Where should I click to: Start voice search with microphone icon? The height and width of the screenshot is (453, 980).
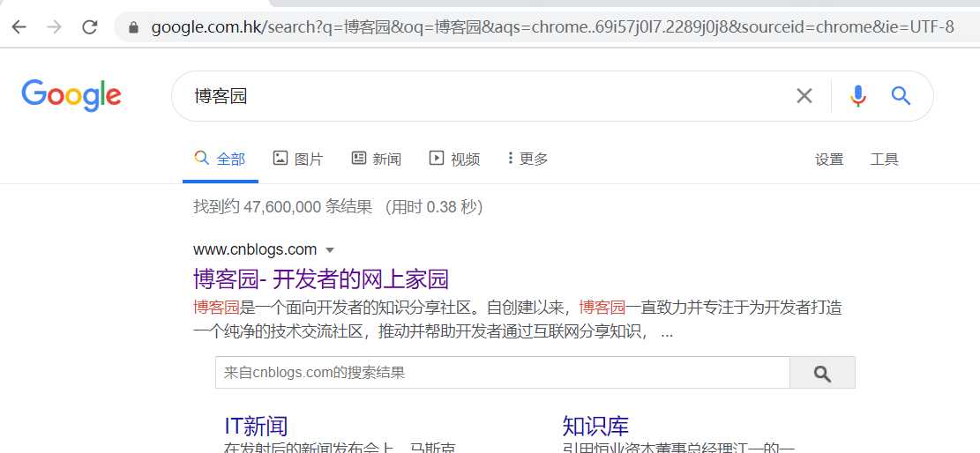[858, 95]
